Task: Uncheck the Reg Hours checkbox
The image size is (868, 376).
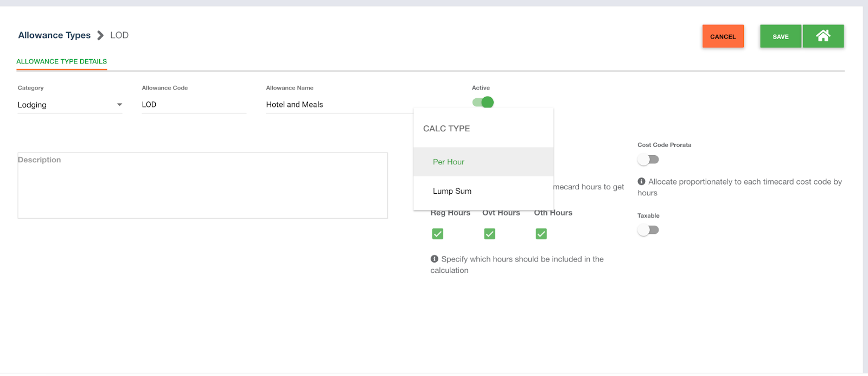Action: [438, 234]
